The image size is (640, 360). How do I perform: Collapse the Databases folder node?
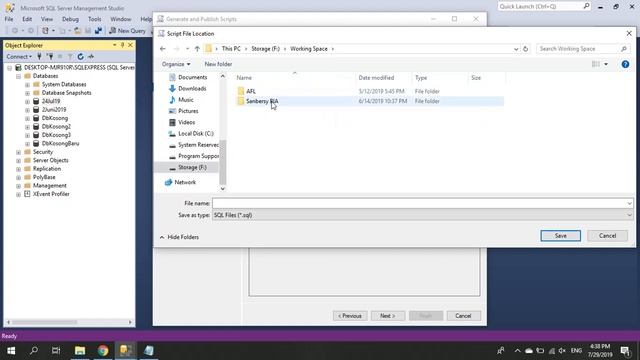click(18, 76)
